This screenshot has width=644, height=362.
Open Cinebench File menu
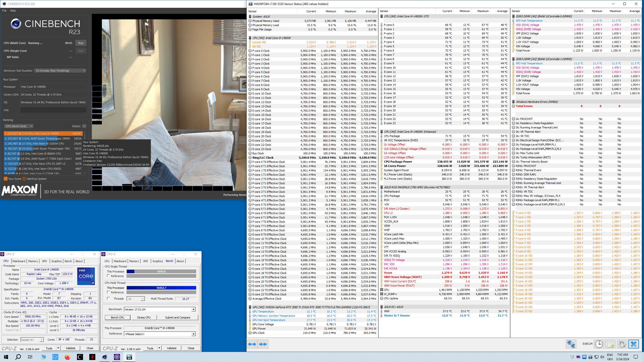click(x=4, y=11)
